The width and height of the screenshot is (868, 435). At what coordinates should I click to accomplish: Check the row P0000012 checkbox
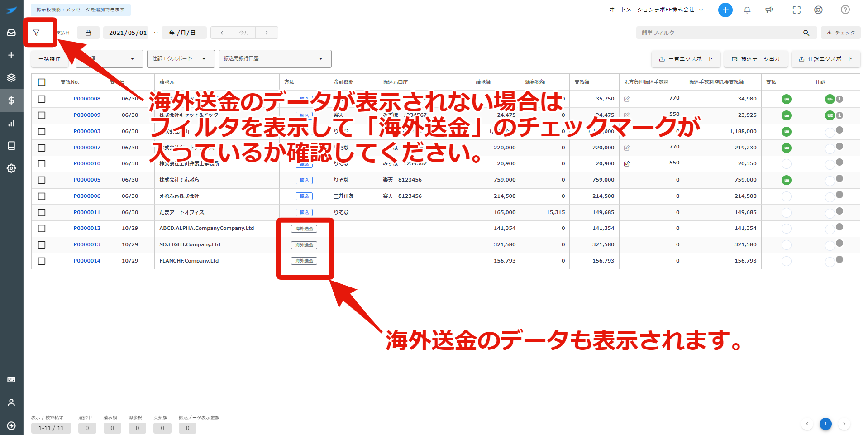tap(42, 229)
